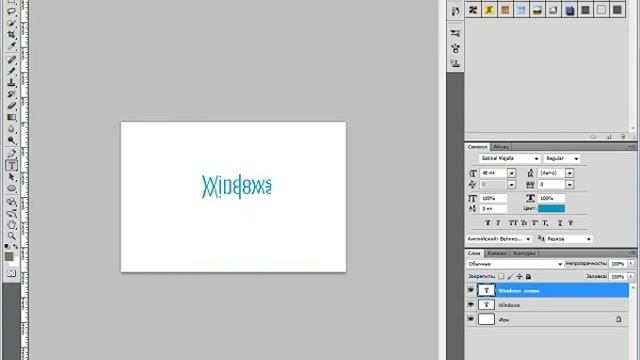This screenshot has width=640, height=360.
Task: Select the Horizontal Type tool
Action: [x=12, y=165]
